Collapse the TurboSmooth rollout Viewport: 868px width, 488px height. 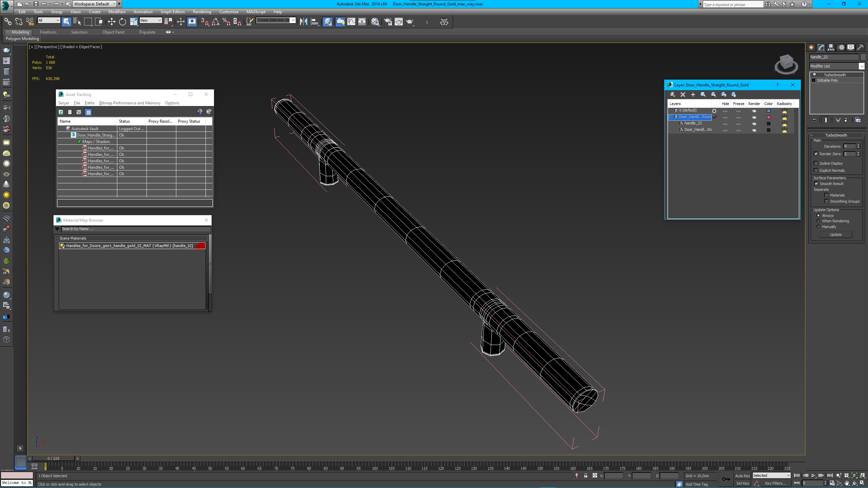(836, 135)
